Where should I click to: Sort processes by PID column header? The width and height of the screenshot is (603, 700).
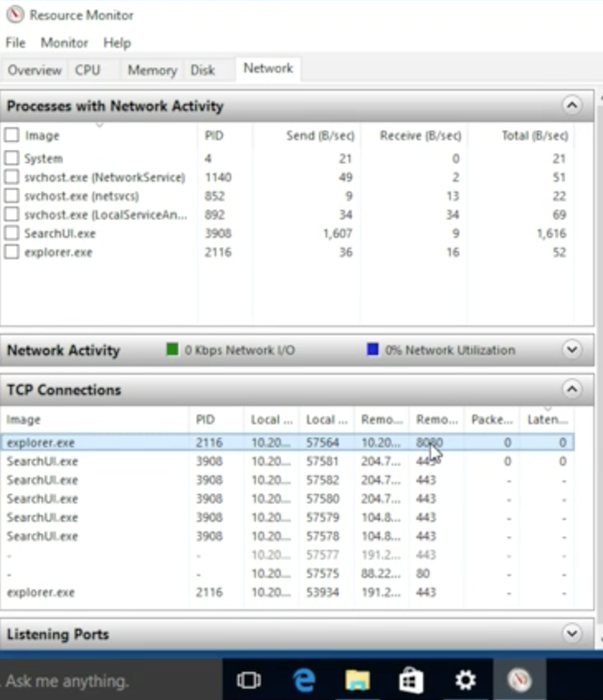224,135
